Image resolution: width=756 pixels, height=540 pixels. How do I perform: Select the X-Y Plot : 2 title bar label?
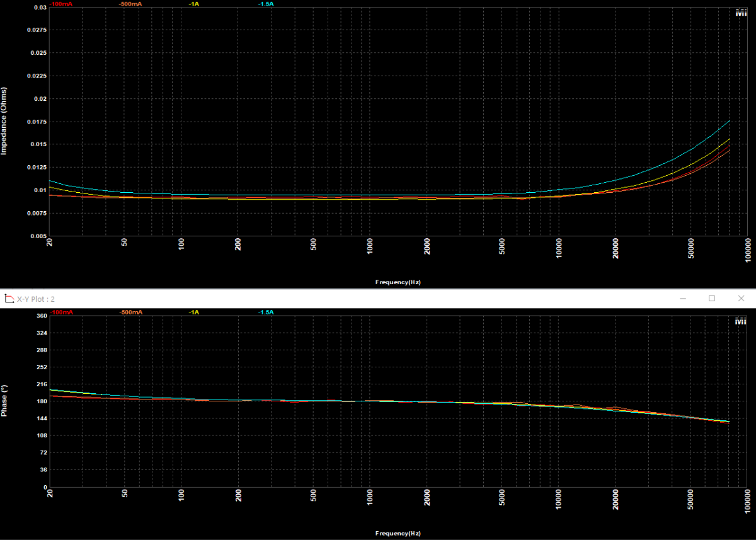point(35,298)
